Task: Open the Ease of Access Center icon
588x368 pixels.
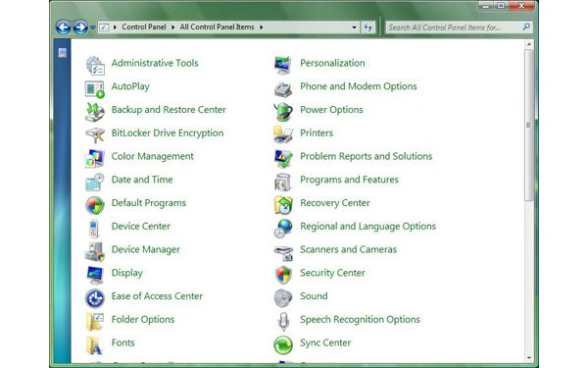Action: [95, 298]
